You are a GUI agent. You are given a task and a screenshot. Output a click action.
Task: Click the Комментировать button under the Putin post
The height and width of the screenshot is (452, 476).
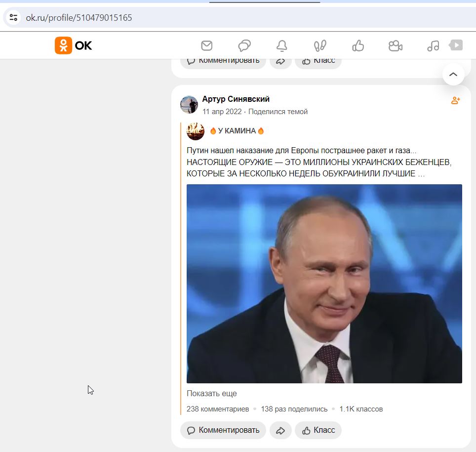223,430
